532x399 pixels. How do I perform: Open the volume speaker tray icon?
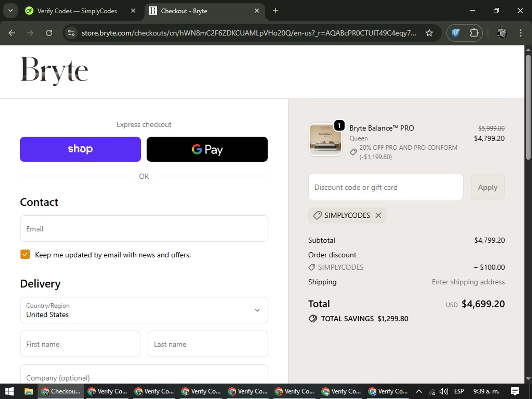pyautogui.click(x=443, y=392)
